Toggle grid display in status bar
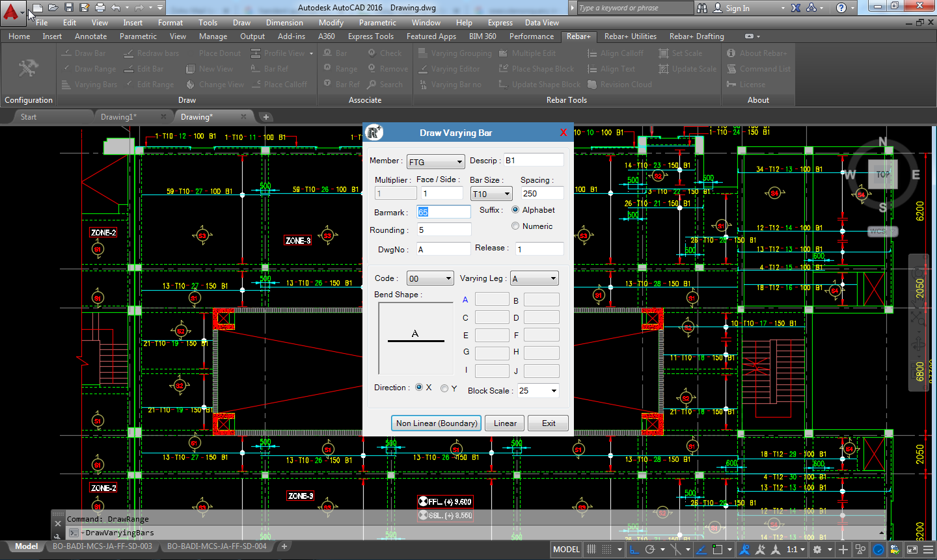This screenshot has width=937, height=560. [x=591, y=550]
